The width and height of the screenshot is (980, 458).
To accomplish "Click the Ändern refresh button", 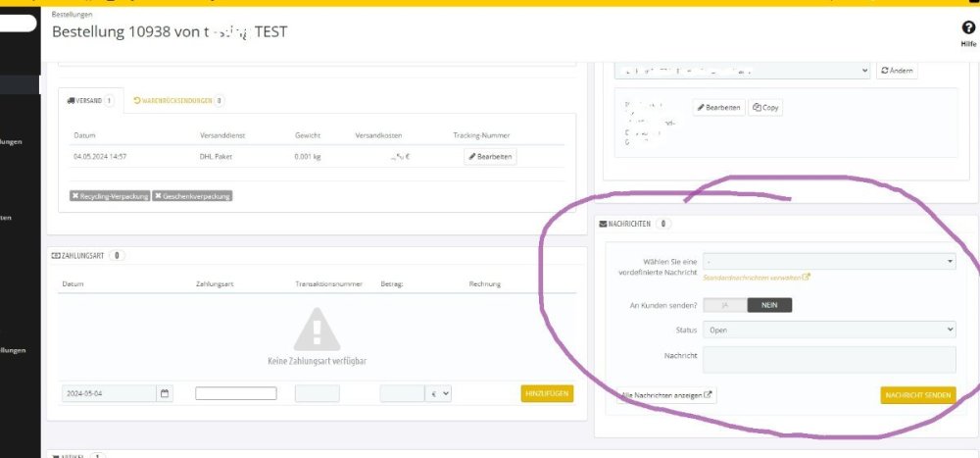I will pyautogui.click(x=896, y=71).
